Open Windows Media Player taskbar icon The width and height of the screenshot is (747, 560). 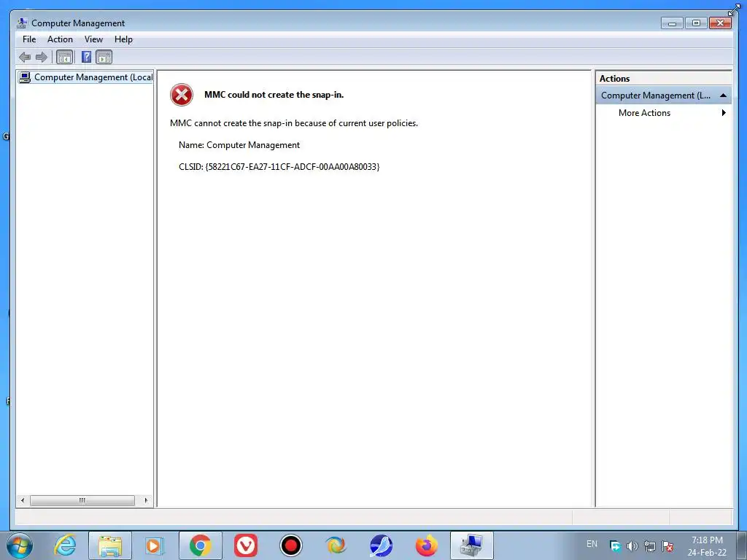[x=155, y=545]
